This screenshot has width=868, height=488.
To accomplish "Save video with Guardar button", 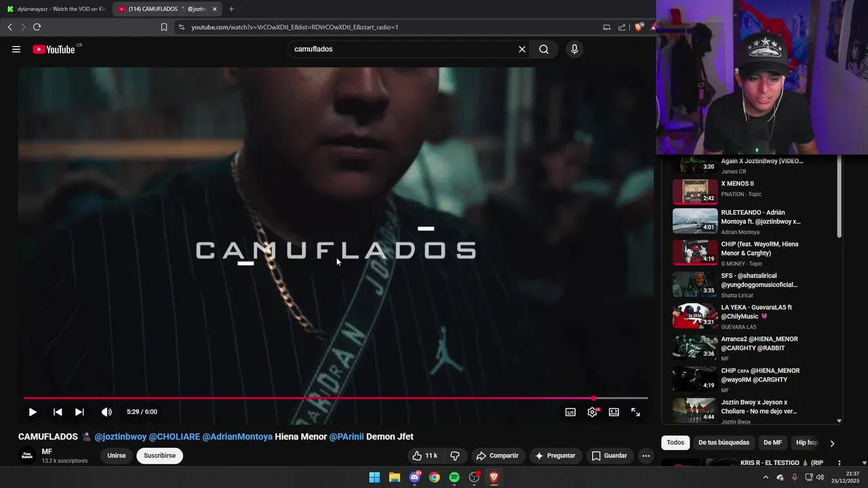I will click(609, 455).
